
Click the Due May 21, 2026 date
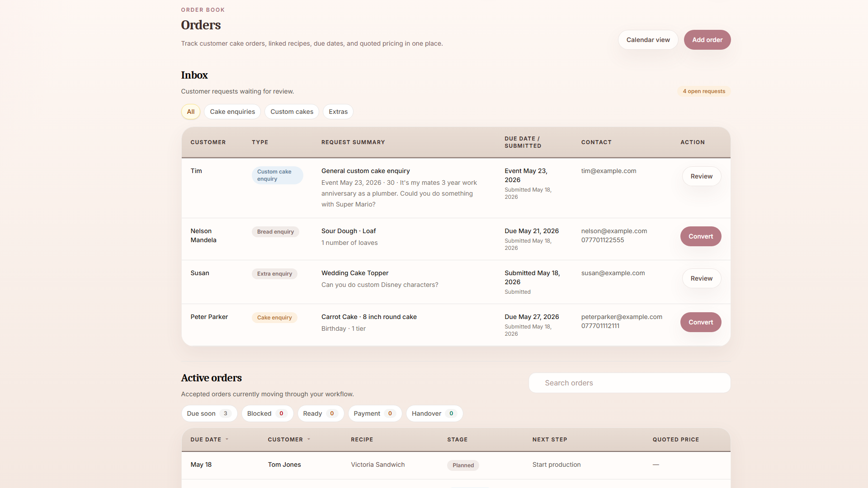click(x=532, y=231)
